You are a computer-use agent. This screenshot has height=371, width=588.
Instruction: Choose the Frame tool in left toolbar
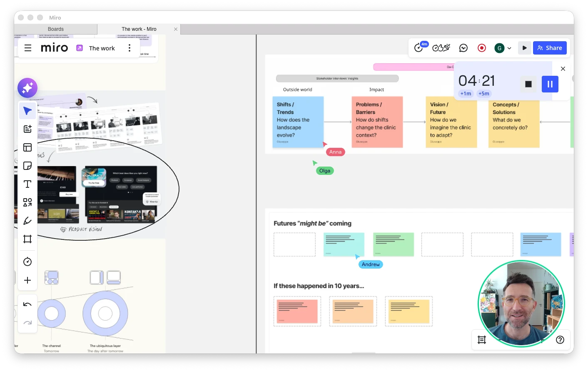[27, 239]
